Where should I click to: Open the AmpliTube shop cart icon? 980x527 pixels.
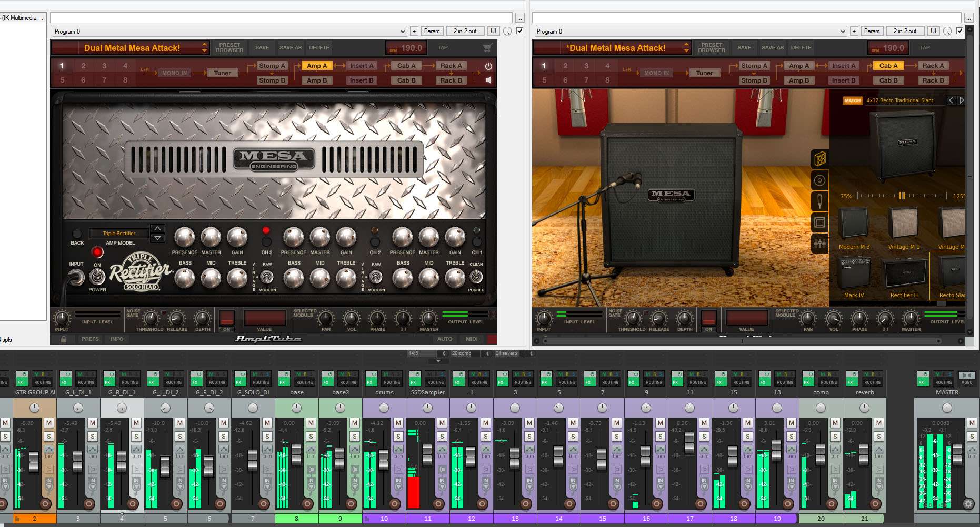tap(487, 48)
